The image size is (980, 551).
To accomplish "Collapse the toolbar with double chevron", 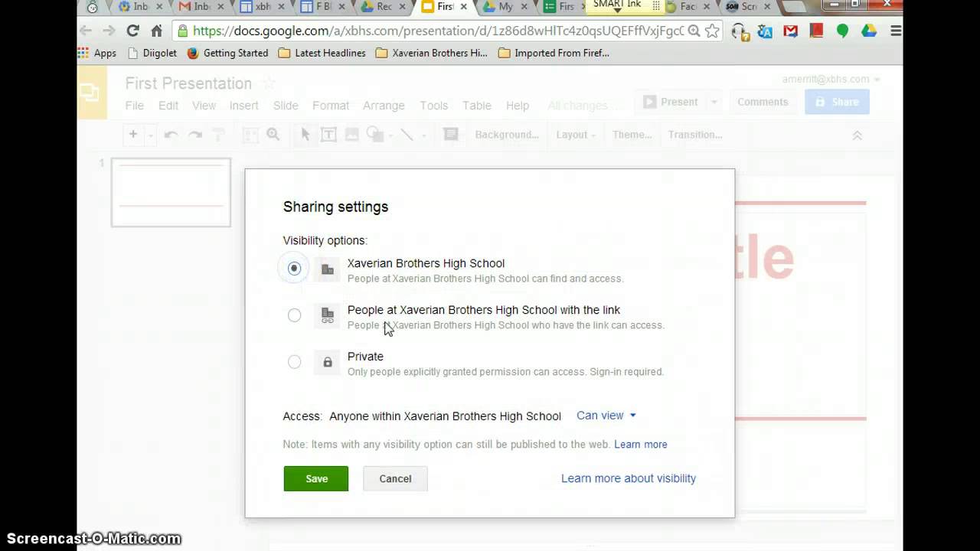I will (857, 135).
